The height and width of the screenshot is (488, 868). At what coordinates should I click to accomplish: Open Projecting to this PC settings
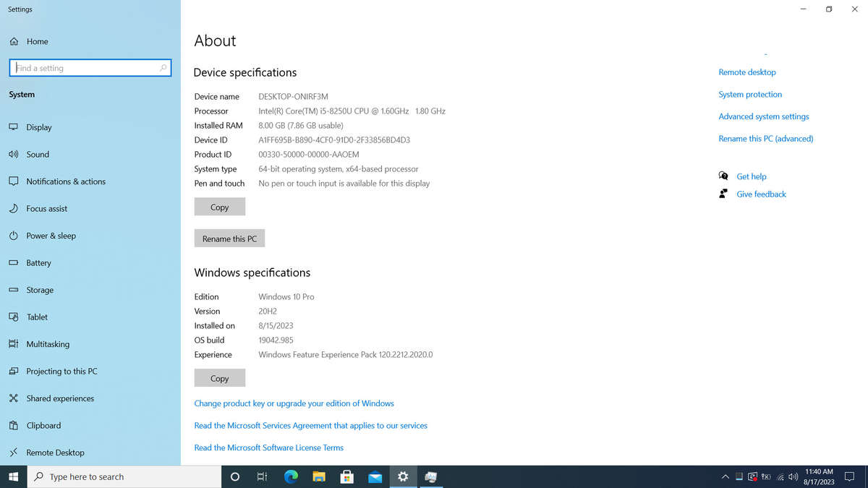60,371
